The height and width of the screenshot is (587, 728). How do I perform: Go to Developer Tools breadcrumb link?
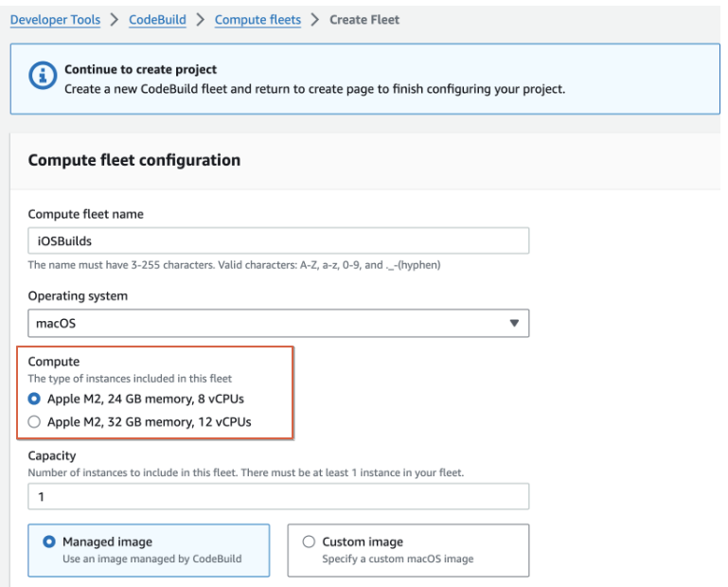[x=55, y=20]
